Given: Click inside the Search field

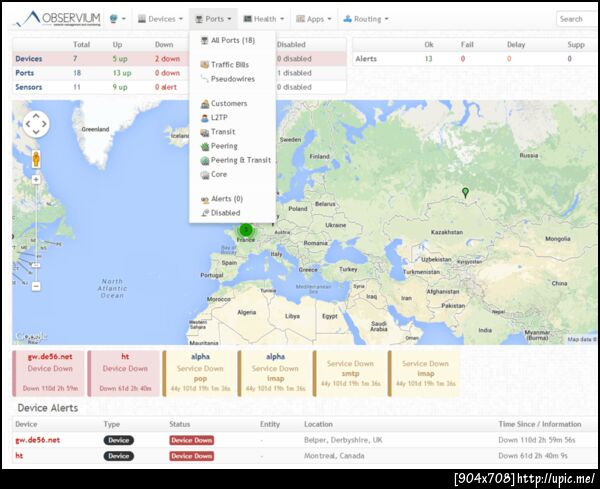Looking at the screenshot, I should [577, 19].
